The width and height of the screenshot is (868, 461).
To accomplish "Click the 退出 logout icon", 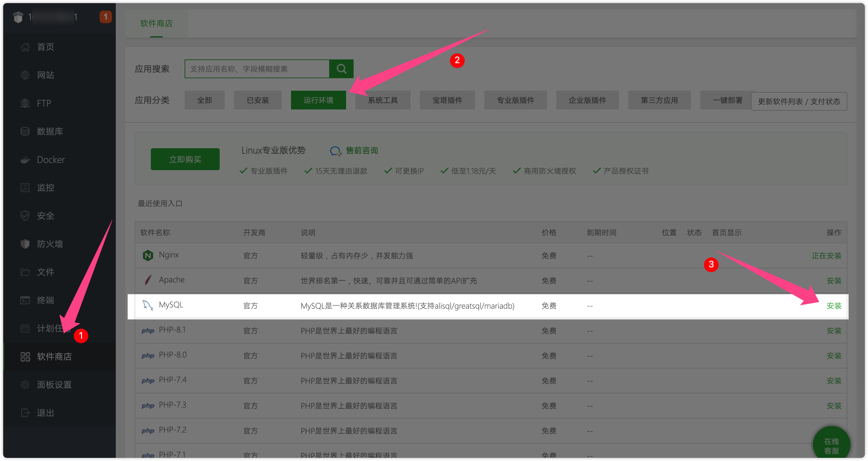I will 25,413.
